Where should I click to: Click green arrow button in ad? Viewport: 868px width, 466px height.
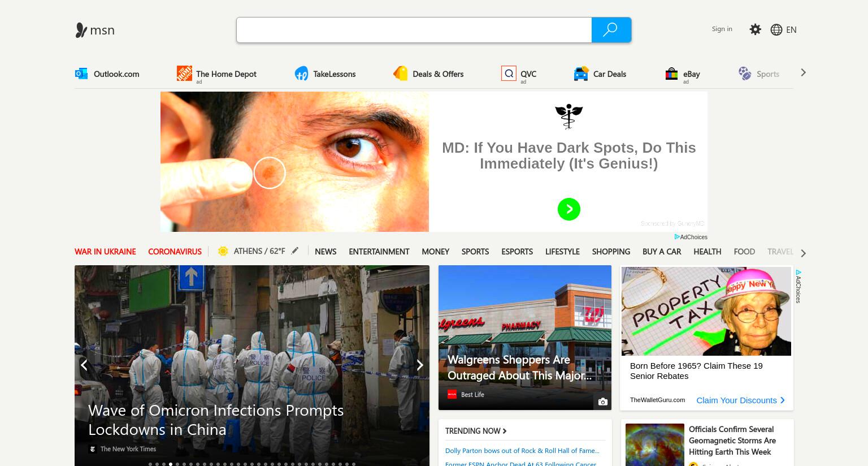coord(569,209)
